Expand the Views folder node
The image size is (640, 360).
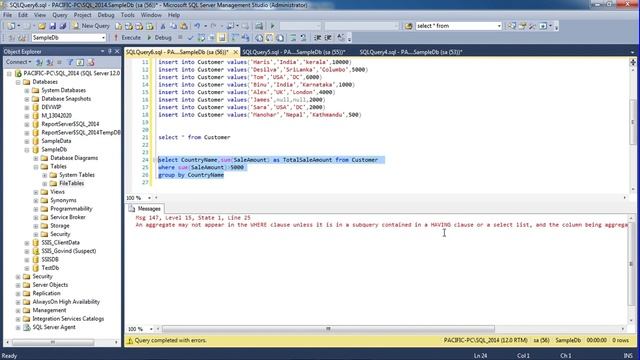(36, 192)
